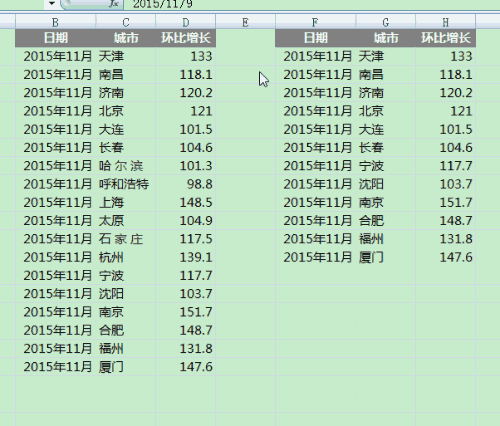Select column G header
The image size is (500, 426).
386,22
